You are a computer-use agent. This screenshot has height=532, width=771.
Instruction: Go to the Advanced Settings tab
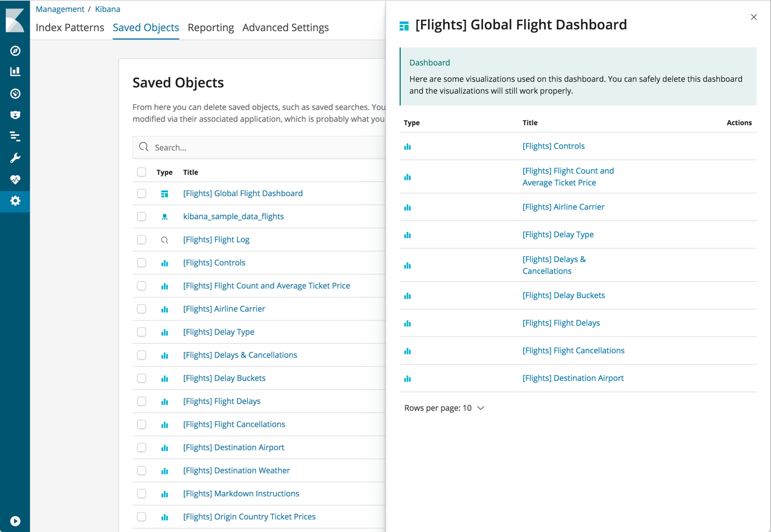[x=285, y=28]
